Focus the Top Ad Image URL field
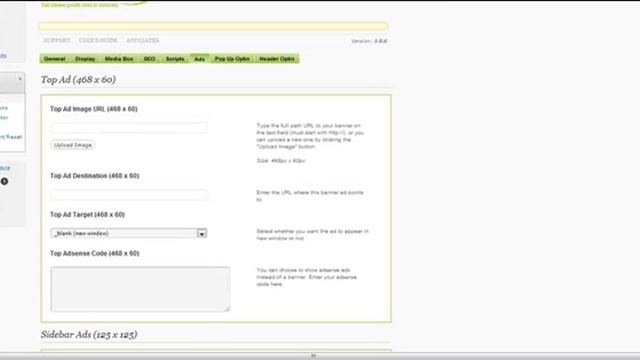Screen dimensions: 640x360 (x=129, y=128)
